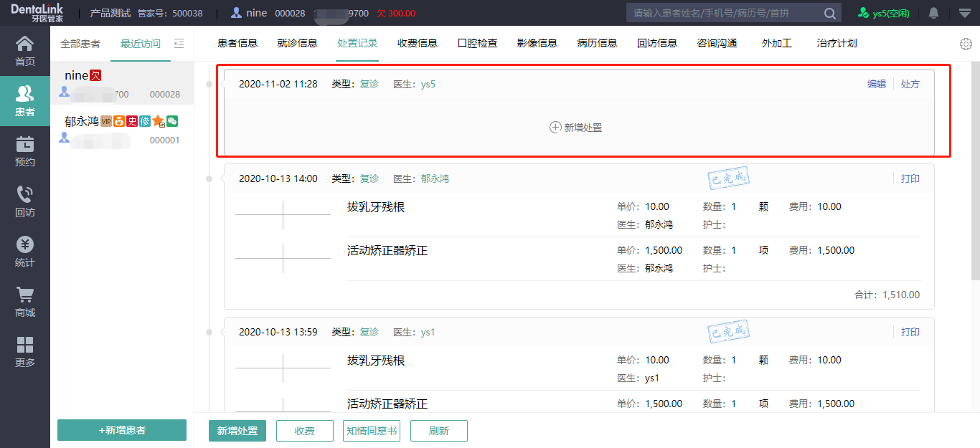Open 外加工 tab
980x448 pixels.
click(777, 43)
